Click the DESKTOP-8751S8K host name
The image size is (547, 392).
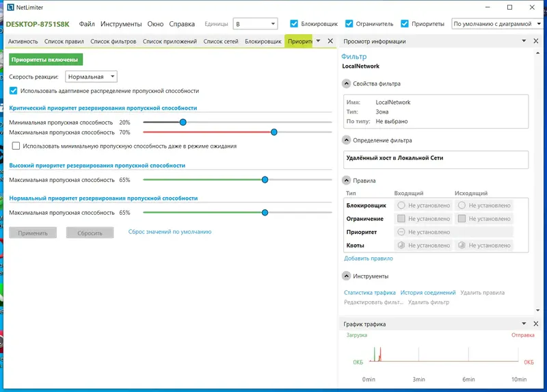coord(38,24)
